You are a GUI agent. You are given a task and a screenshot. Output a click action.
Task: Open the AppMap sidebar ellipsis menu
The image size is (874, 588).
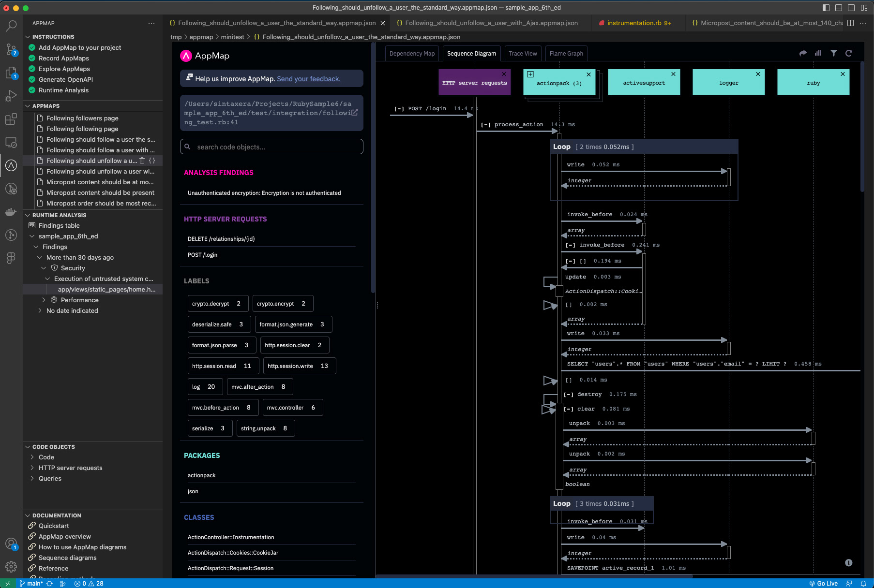151,23
